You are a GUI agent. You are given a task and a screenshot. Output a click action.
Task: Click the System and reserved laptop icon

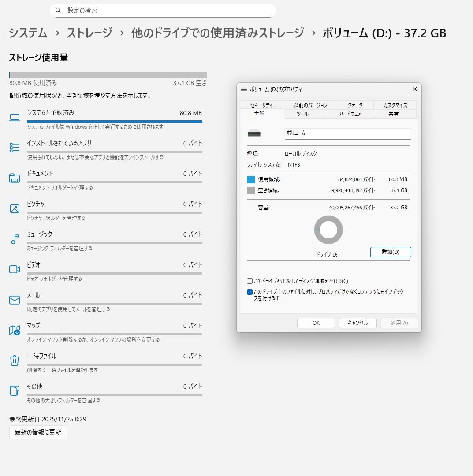tap(15, 117)
